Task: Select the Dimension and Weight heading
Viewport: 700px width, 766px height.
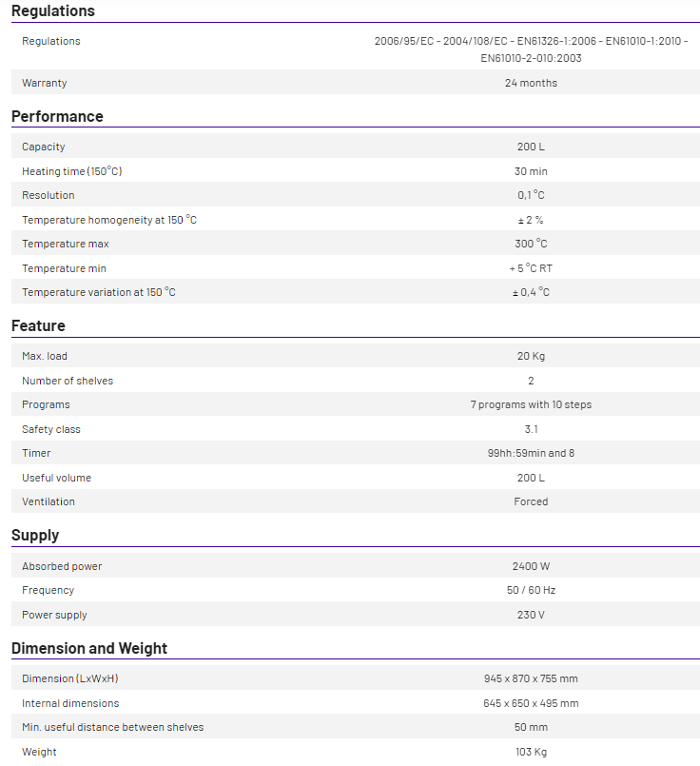Action: tap(89, 649)
